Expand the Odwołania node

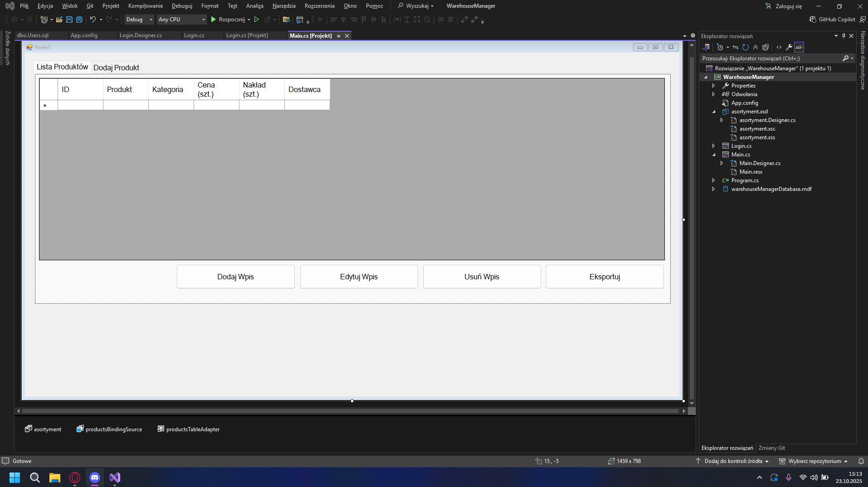pyautogui.click(x=713, y=94)
